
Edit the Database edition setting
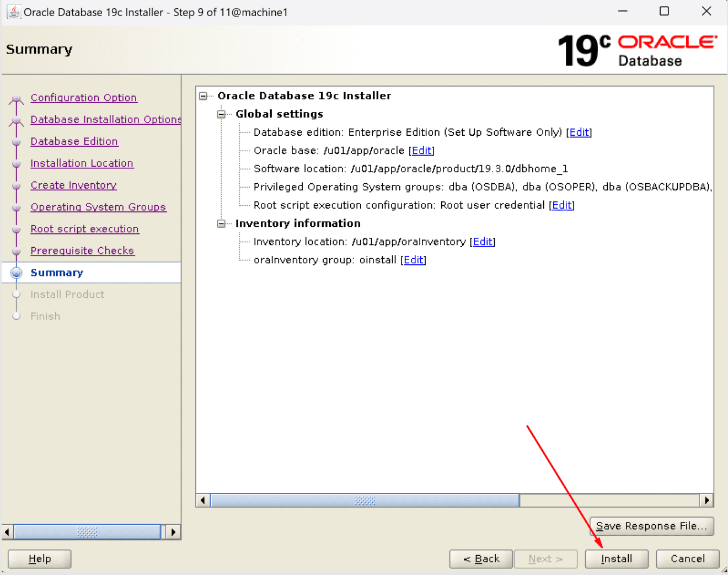(579, 132)
